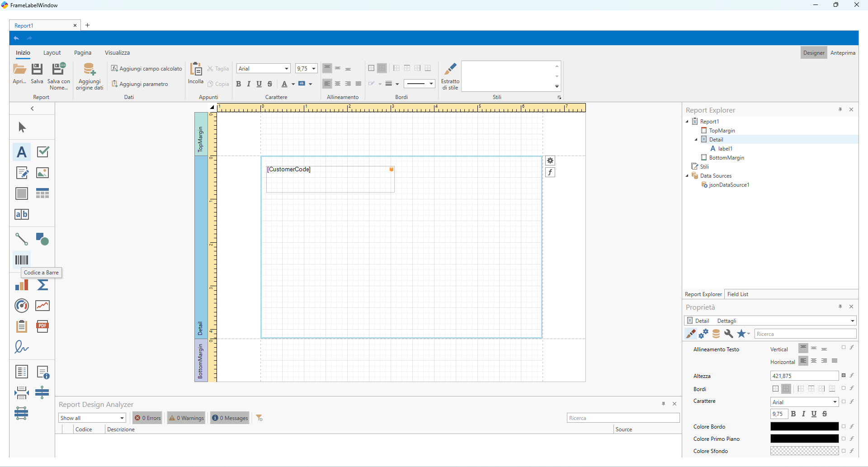
Task: Click the filter icon in Report Design Analyzer
Action: pos(259,418)
